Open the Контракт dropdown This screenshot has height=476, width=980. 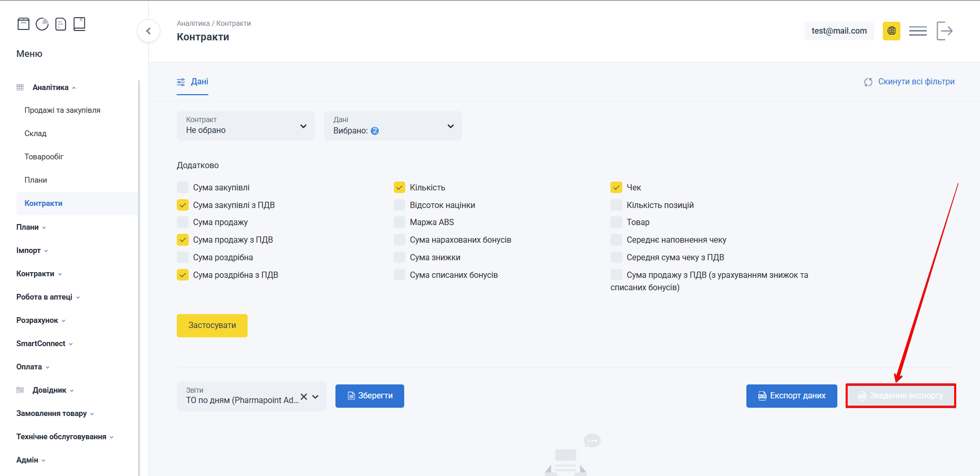click(x=246, y=126)
